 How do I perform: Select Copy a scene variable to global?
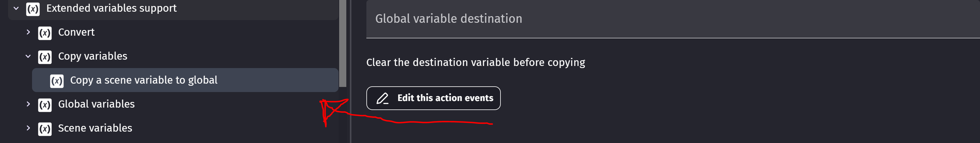[x=143, y=80]
